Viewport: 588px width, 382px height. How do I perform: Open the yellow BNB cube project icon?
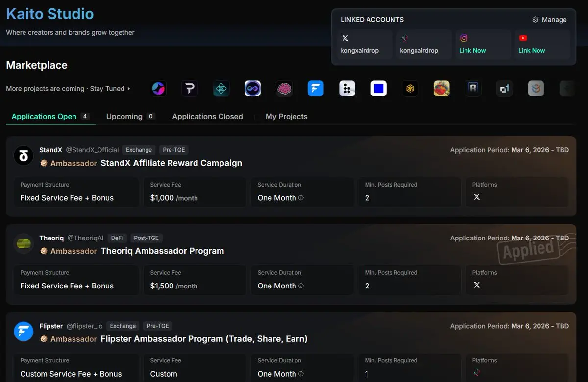click(410, 89)
